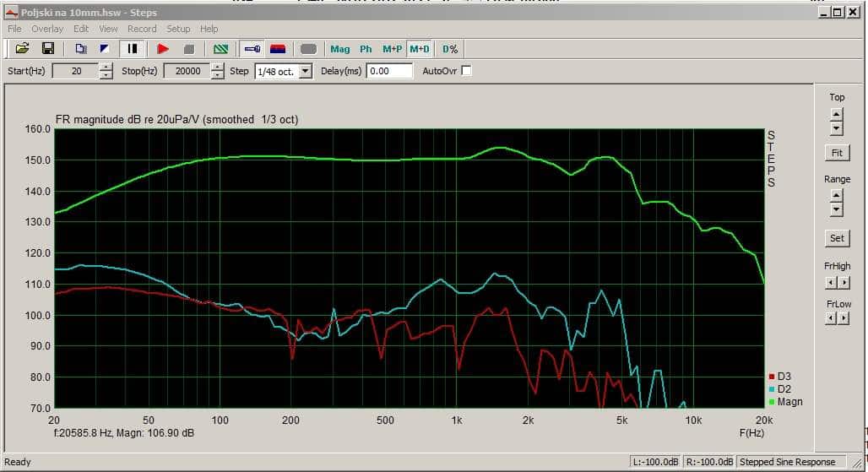The height and width of the screenshot is (472, 868).
Task: Click the 'Ready' status bar text
Action: pyautogui.click(x=17, y=462)
